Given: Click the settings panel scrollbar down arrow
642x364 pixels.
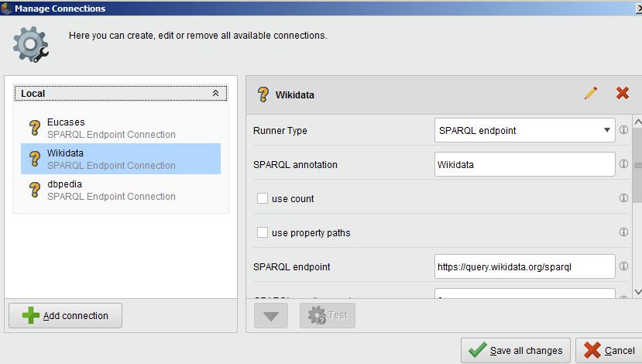Looking at the screenshot, I should pos(637,291).
